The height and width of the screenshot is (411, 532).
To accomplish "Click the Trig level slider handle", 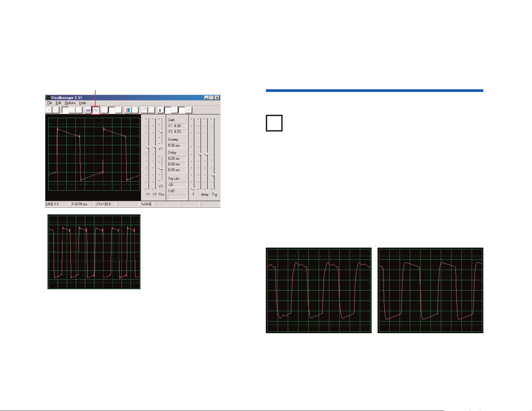I will pyautogui.click(x=213, y=175).
